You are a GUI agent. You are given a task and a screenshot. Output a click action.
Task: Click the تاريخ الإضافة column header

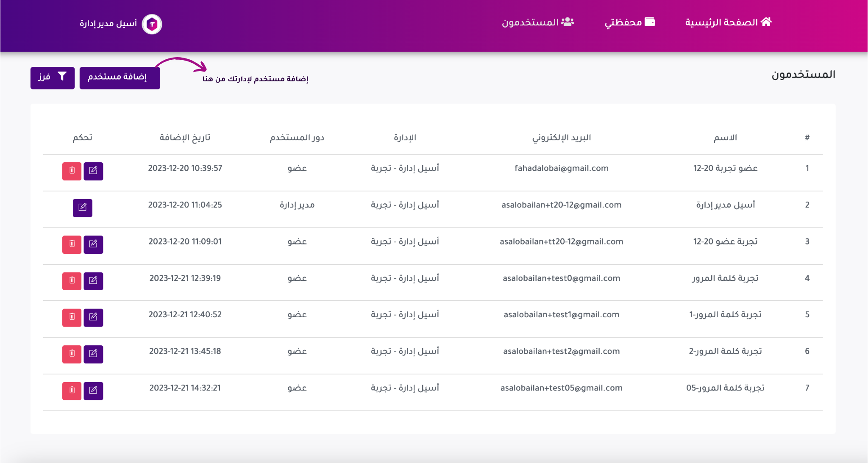coord(185,138)
